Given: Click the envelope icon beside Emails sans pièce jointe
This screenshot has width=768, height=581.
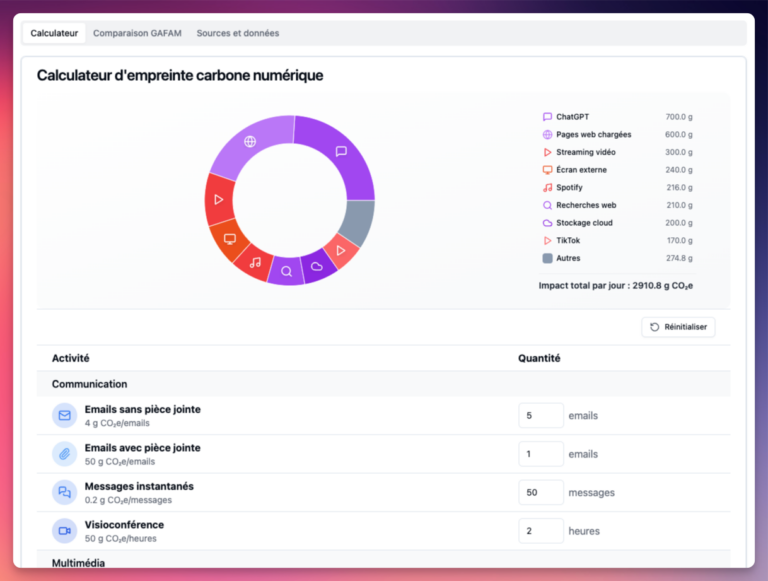Looking at the screenshot, I should [x=65, y=416].
